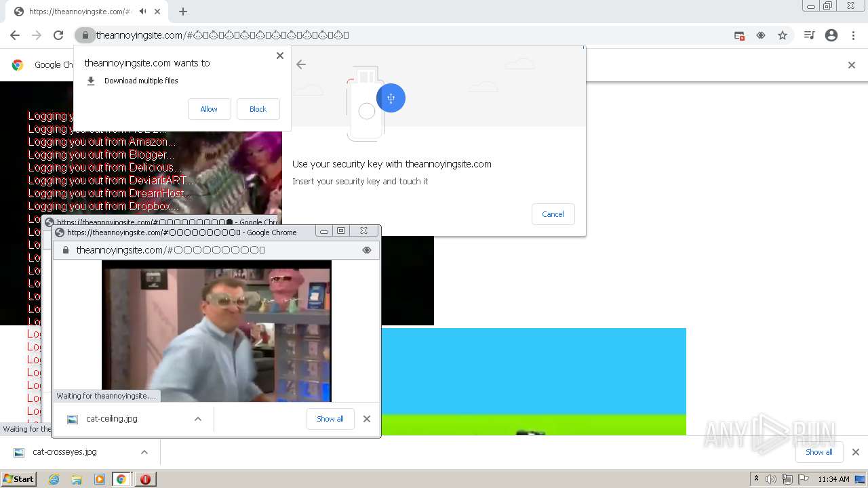Click the popup window's address bar URL
The height and width of the screenshot is (488, 868).
point(170,250)
